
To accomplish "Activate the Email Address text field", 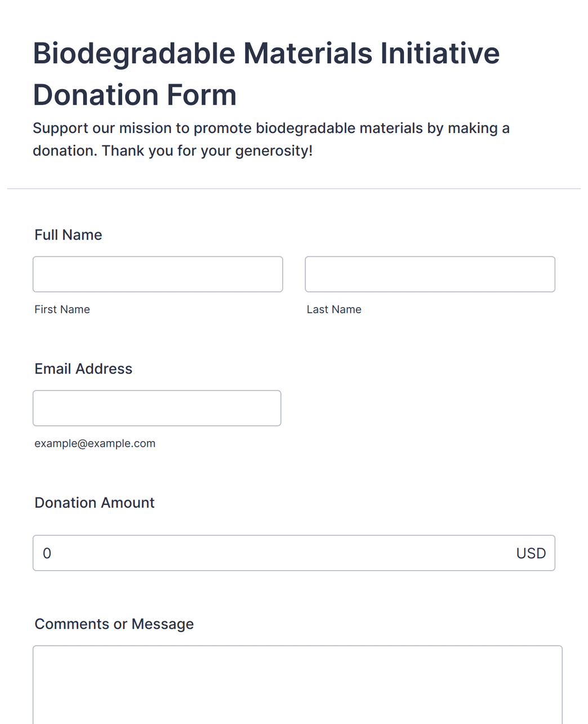I will pyautogui.click(x=157, y=408).
